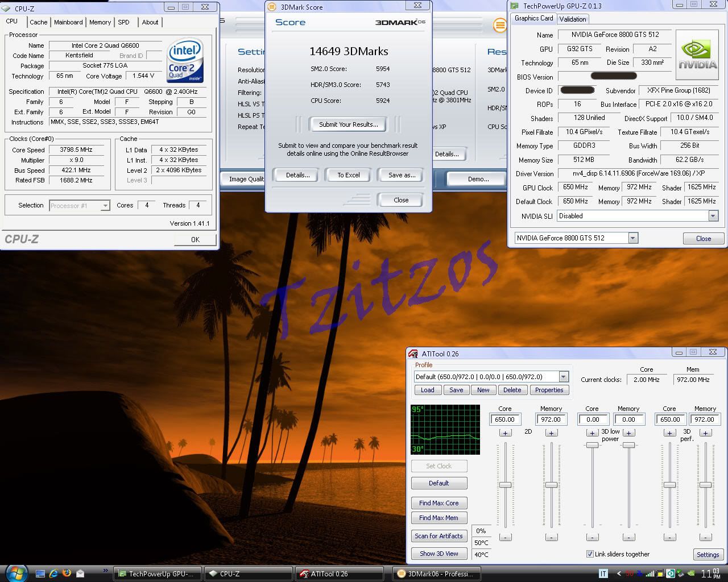Viewport: 728px width, 582px height.
Task: Expand the NVIDIA SLI dropdown
Action: pos(713,216)
